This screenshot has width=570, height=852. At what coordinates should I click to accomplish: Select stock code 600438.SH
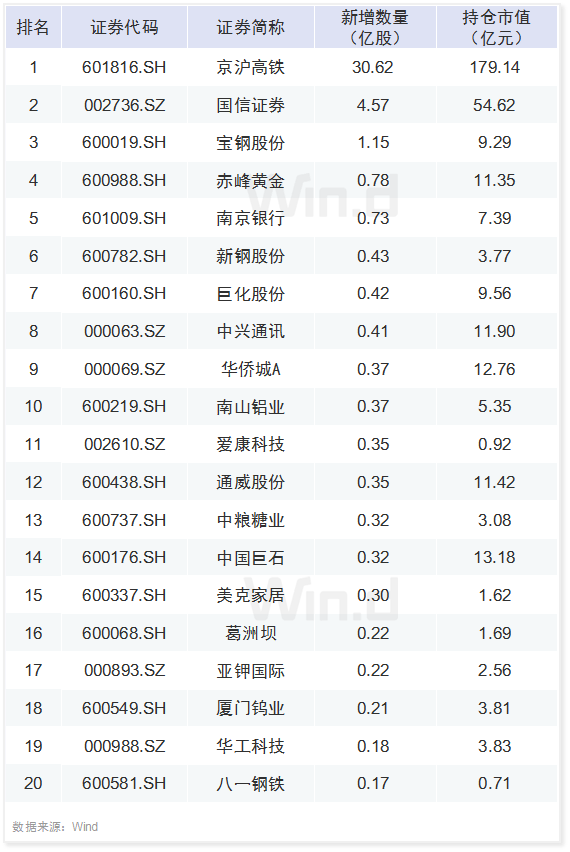click(124, 483)
